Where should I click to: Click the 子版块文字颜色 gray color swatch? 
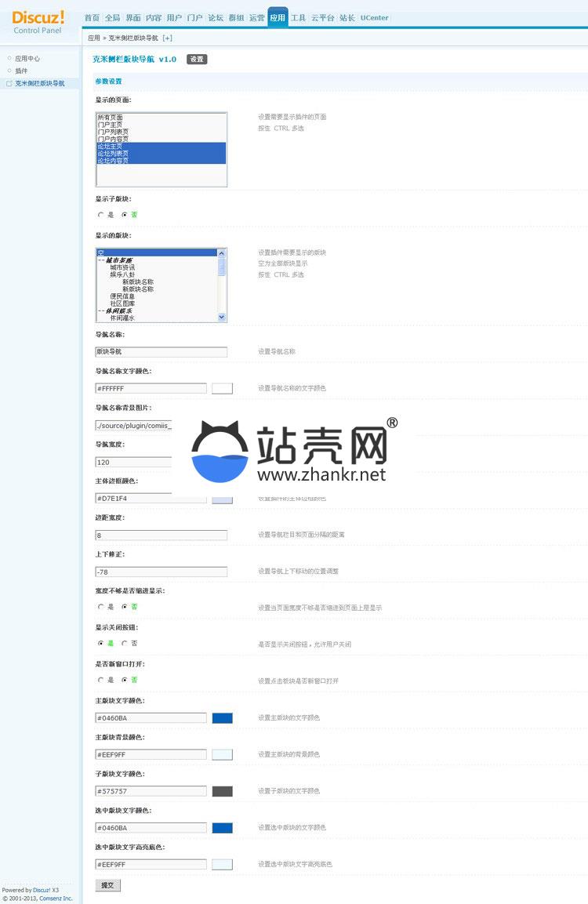(222, 791)
